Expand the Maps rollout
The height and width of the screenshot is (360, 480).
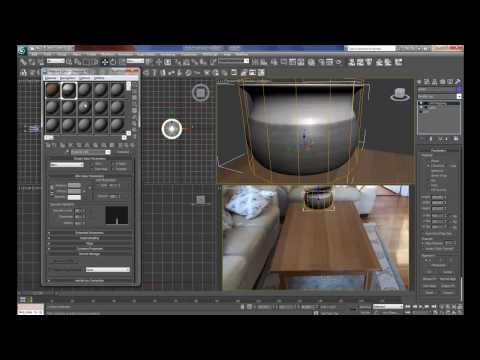pos(89,244)
